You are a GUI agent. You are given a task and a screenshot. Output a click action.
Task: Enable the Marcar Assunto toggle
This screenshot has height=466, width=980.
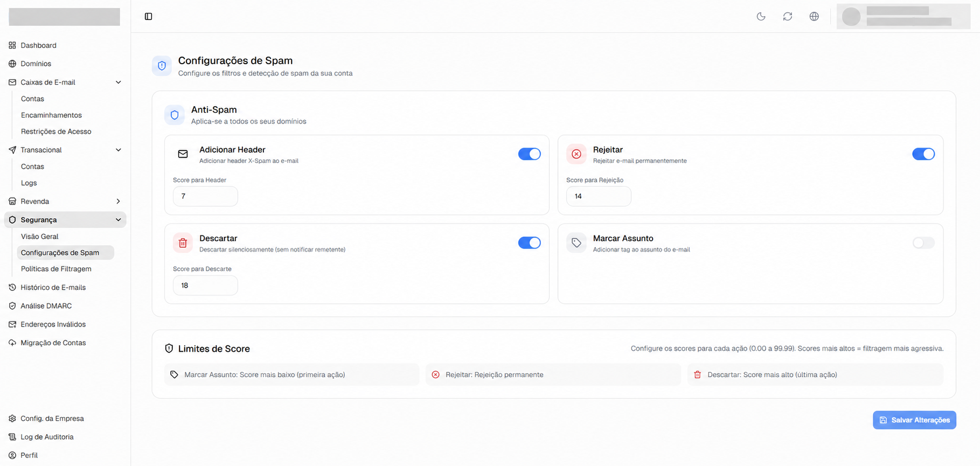click(x=923, y=243)
